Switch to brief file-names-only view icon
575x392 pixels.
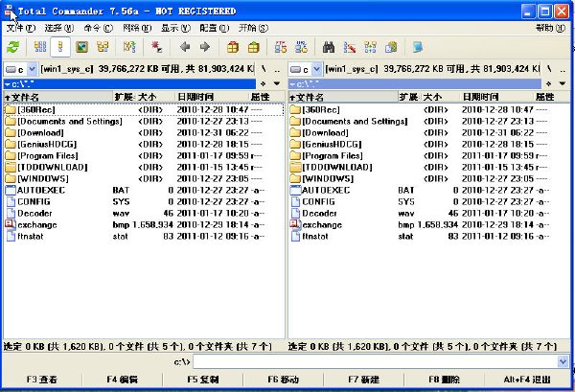click(x=40, y=47)
